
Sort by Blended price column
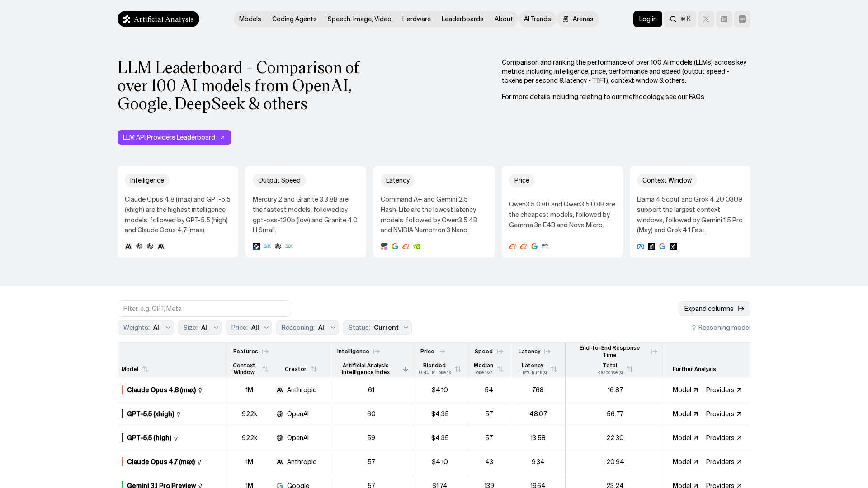(x=458, y=369)
